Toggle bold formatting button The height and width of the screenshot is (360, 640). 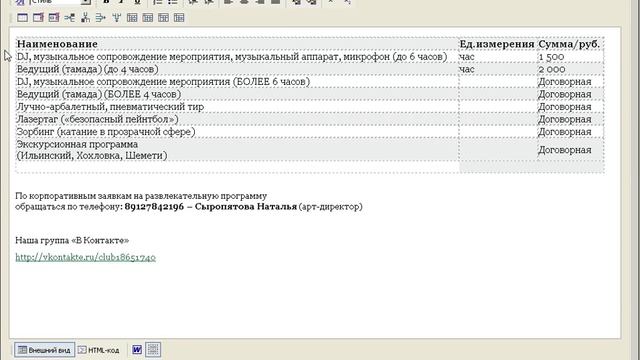point(106,2)
